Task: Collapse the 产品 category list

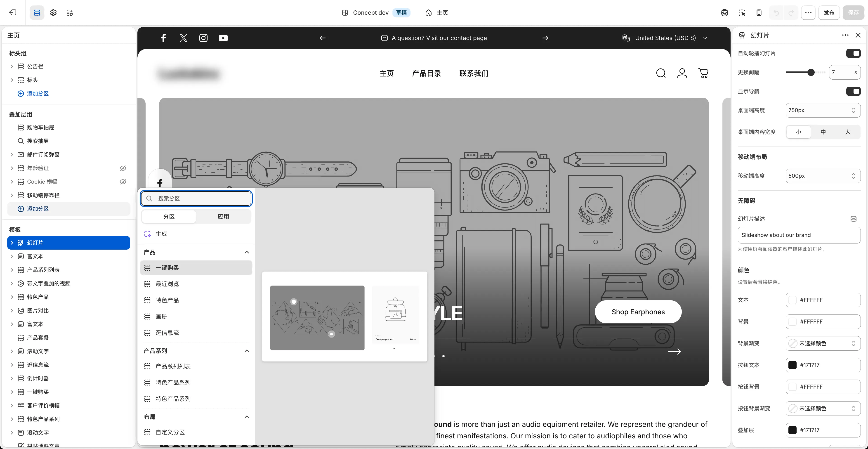Action: pyautogui.click(x=247, y=252)
